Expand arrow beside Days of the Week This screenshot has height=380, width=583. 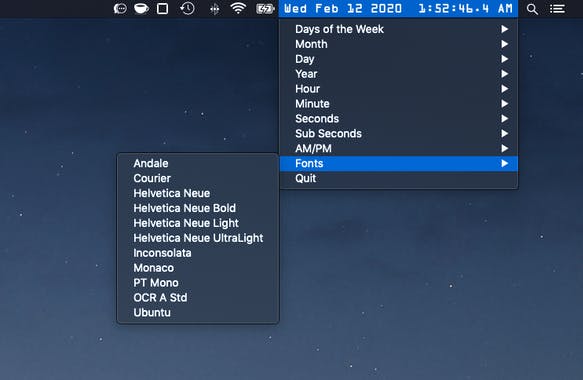click(505, 29)
